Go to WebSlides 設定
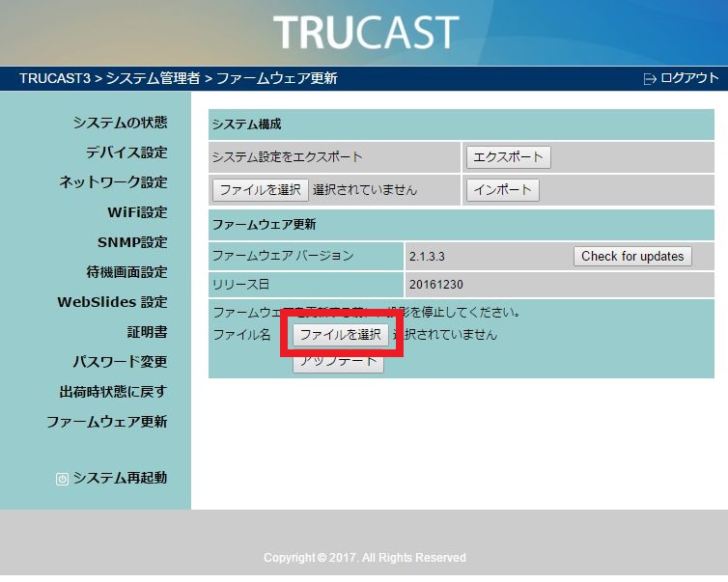This screenshot has height=582, width=728. point(112,302)
